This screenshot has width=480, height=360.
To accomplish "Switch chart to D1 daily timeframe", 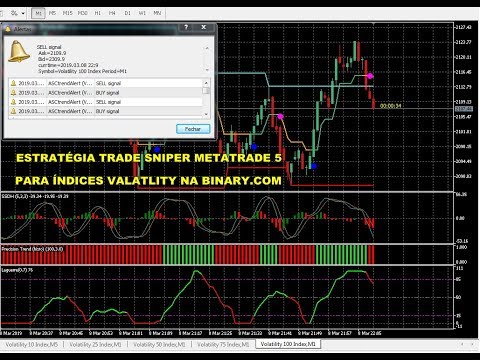I will (x=127, y=13).
